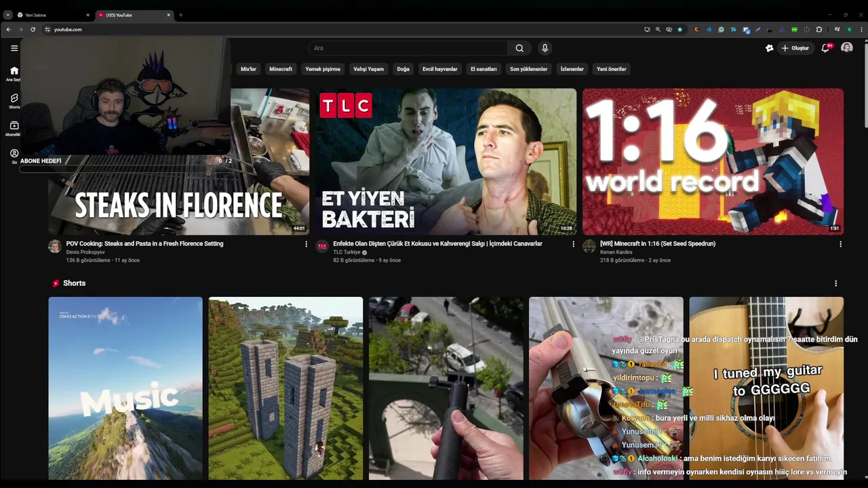Open the Denis Prokopyev channel name

[85, 252]
